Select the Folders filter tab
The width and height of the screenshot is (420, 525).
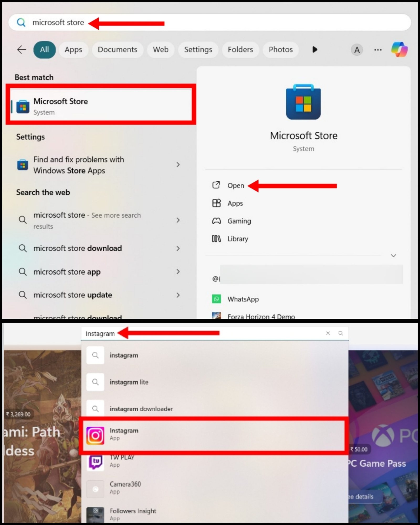click(240, 49)
